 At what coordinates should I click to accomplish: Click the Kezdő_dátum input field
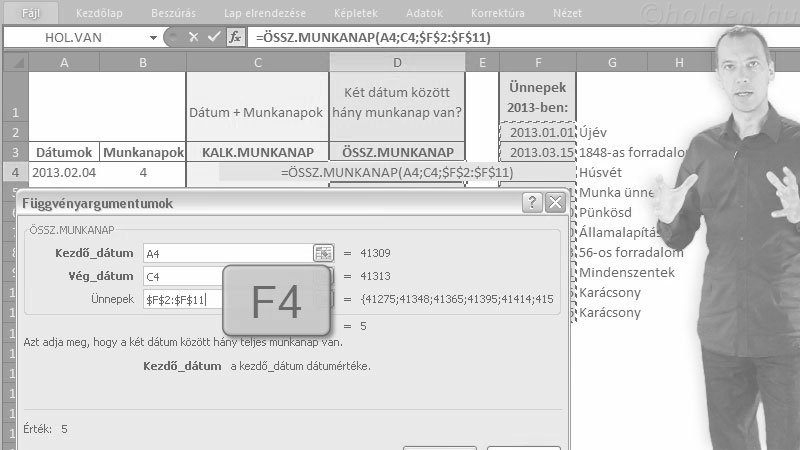pos(229,253)
